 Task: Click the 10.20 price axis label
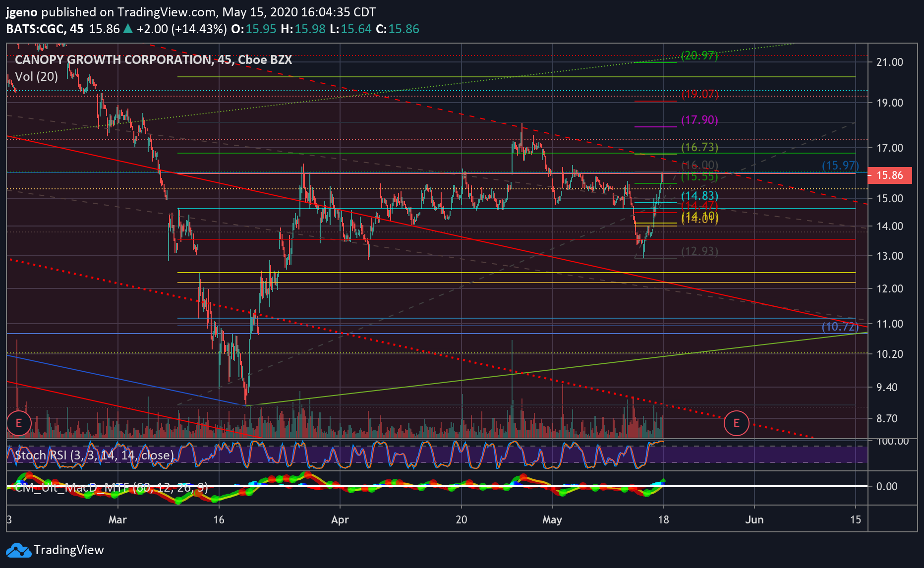click(890, 353)
